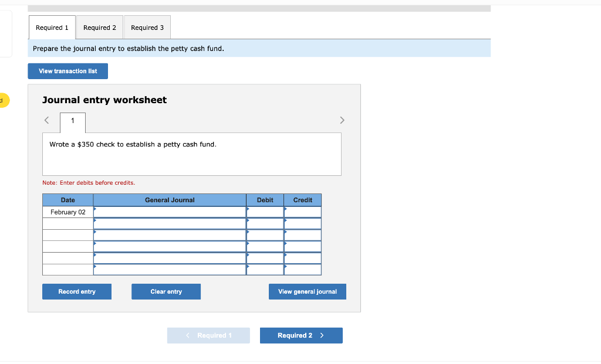Viewport: 601px width, 364px height.
Task: Go to previous journal entry arrow
Action: pyautogui.click(x=47, y=120)
